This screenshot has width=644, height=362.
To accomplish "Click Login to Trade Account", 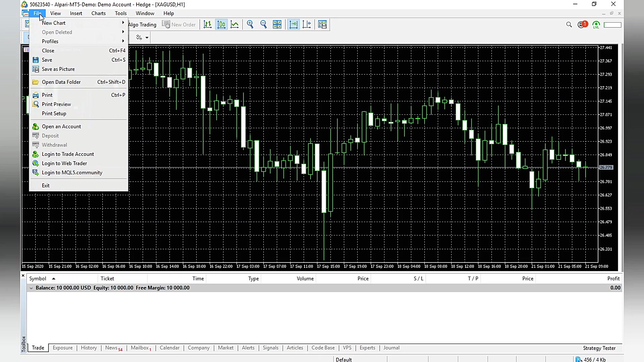I will (68, 154).
